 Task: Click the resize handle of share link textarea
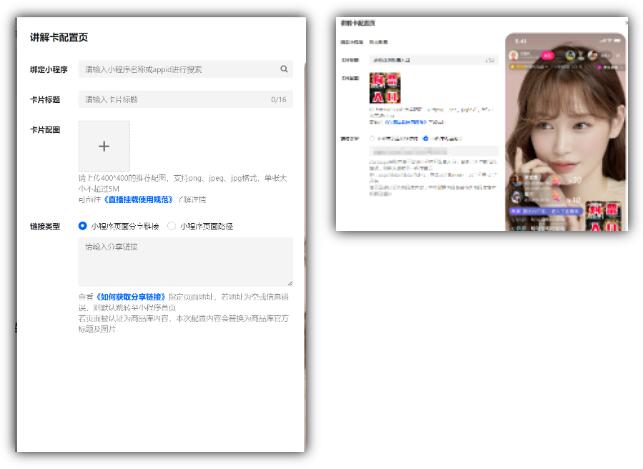290,283
